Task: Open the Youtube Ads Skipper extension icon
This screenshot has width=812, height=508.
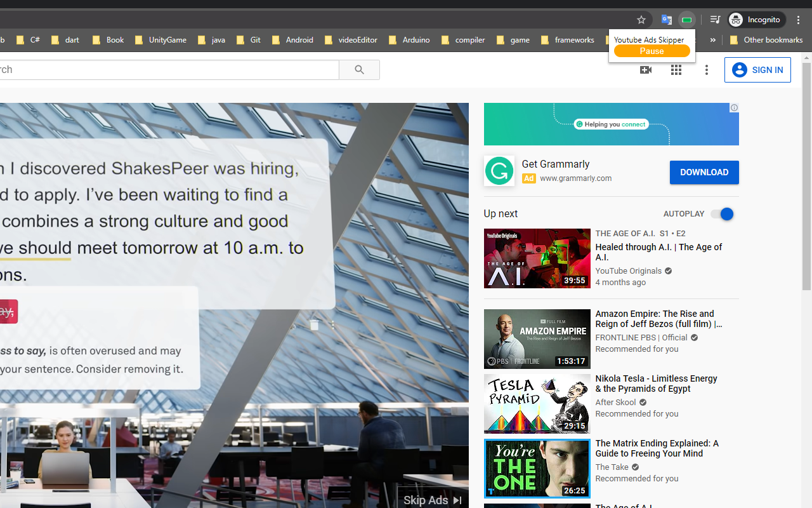Action: coord(686,20)
